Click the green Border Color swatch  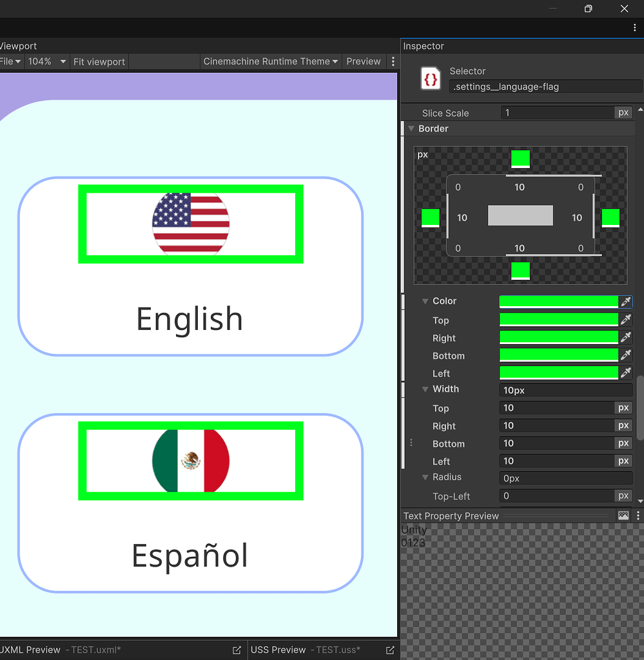[x=559, y=301]
